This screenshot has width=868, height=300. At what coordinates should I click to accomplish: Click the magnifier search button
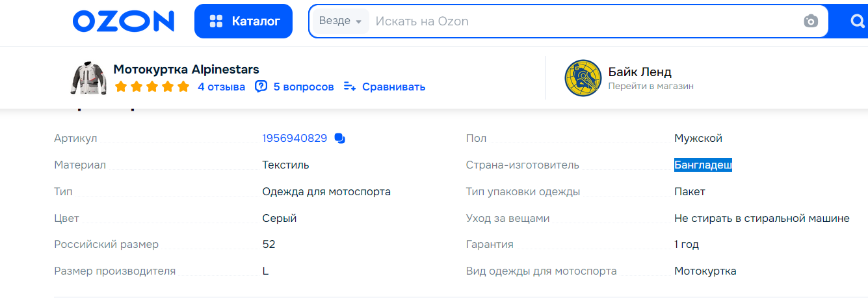857,21
